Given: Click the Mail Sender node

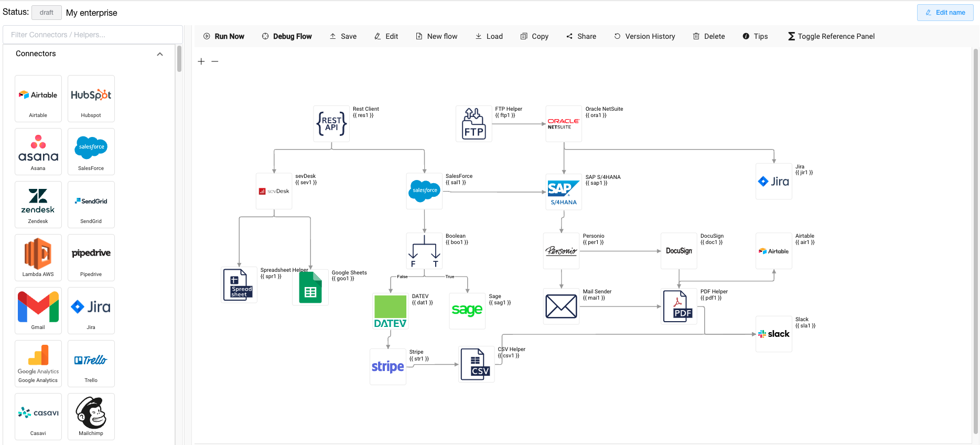Looking at the screenshot, I should coord(562,306).
